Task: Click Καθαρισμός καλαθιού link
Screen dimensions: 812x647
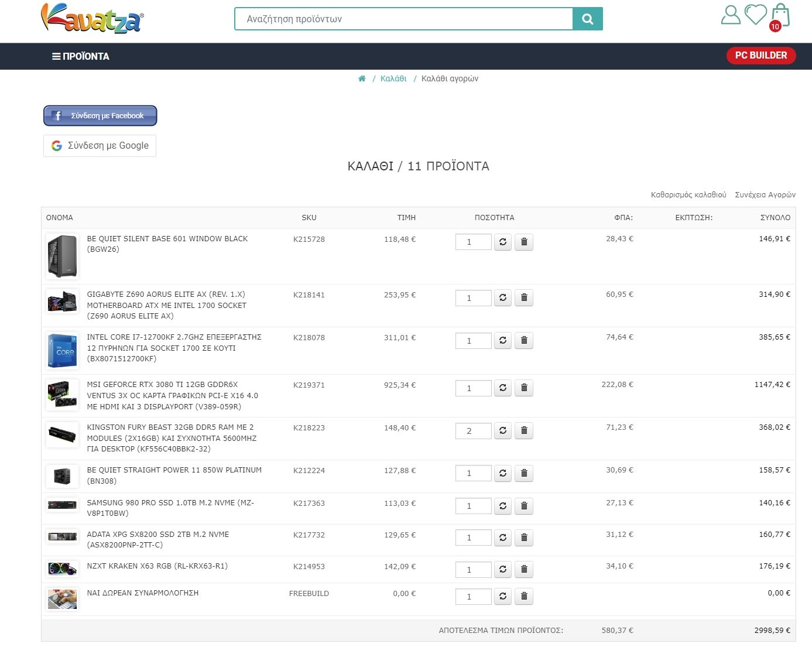Action: point(688,195)
